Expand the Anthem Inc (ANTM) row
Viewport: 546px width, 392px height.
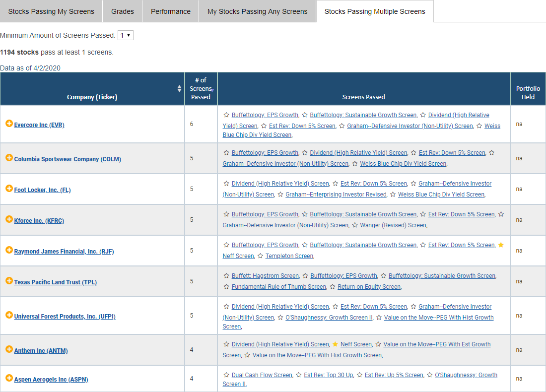[9, 349]
